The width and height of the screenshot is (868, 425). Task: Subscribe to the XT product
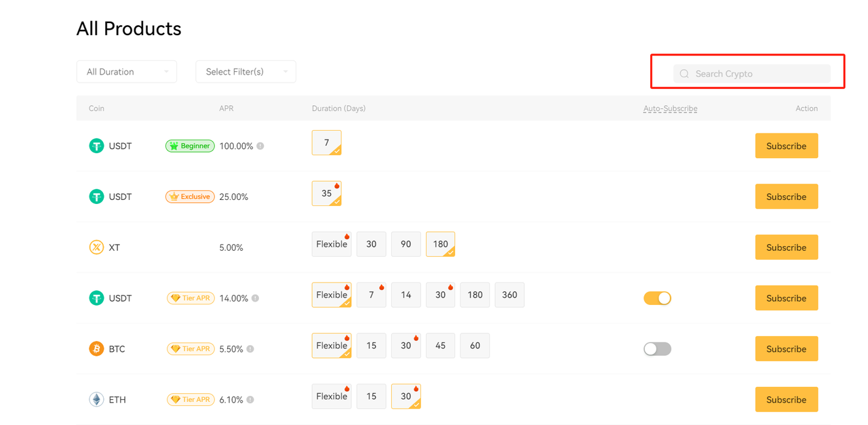[x=786, y=247]
